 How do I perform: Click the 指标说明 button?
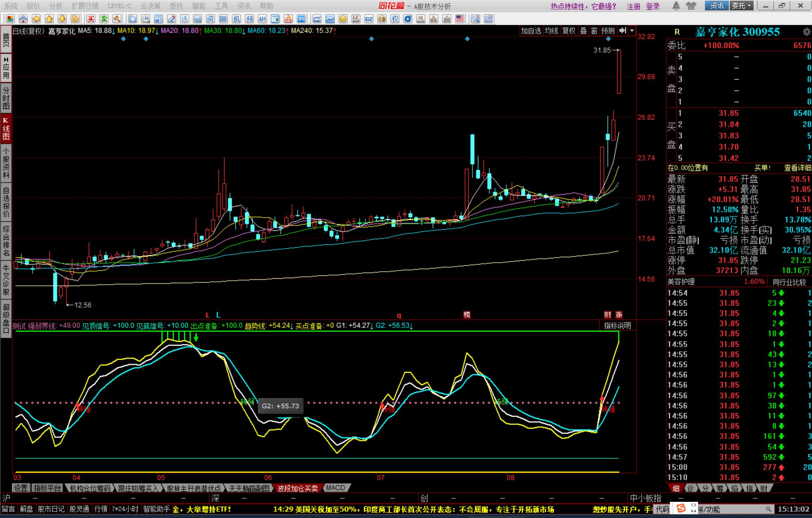click(617, 326)
